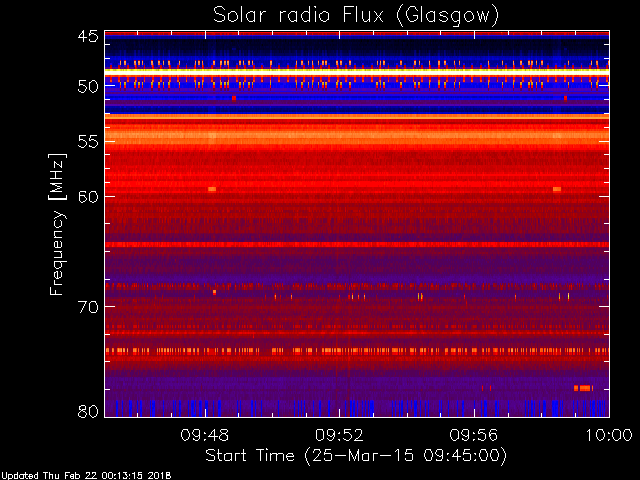Click the Updated timestamp text at bottom

click(86, 476)
